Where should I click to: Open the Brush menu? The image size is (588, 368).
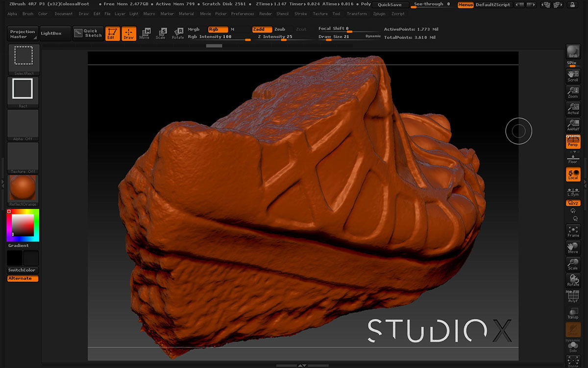pyautogui.click(x=28, y=14)
